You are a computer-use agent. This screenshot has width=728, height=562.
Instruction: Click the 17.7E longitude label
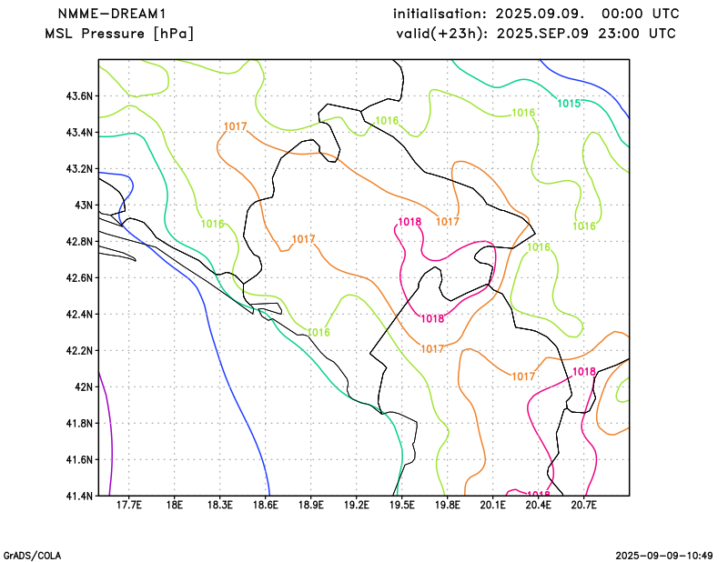pyautogui.click(x=128, y=505)
